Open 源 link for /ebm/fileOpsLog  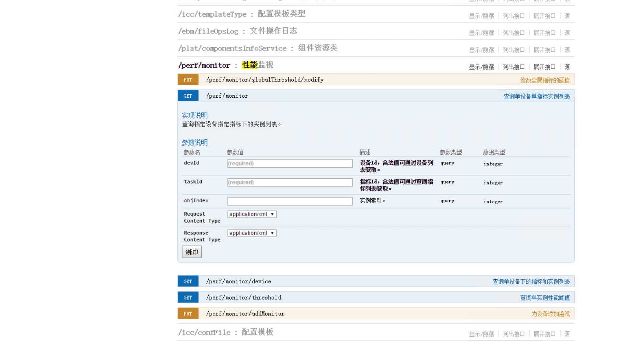567,33
